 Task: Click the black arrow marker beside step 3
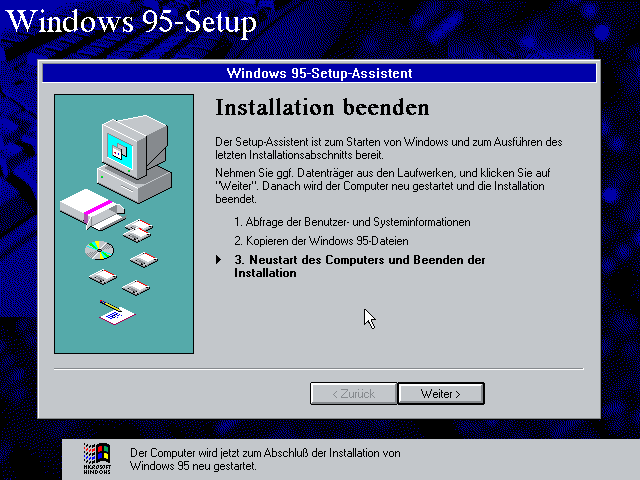click(219, 260)
